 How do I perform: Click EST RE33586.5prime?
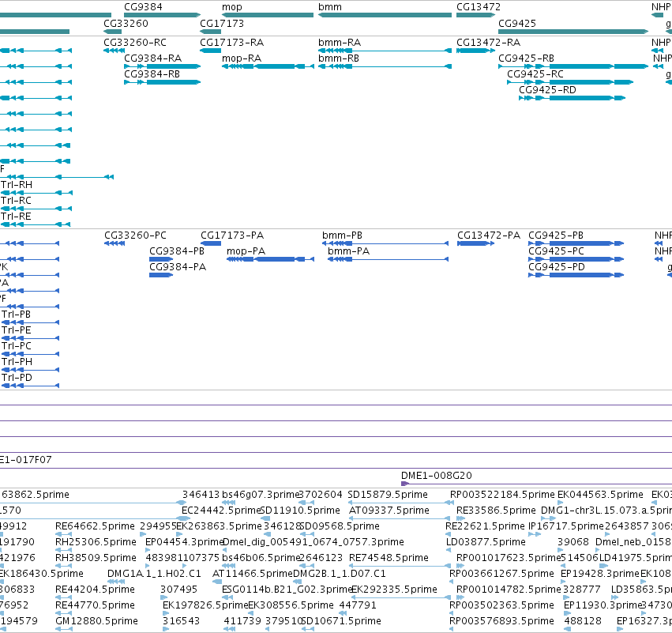[x=496, y=511]
